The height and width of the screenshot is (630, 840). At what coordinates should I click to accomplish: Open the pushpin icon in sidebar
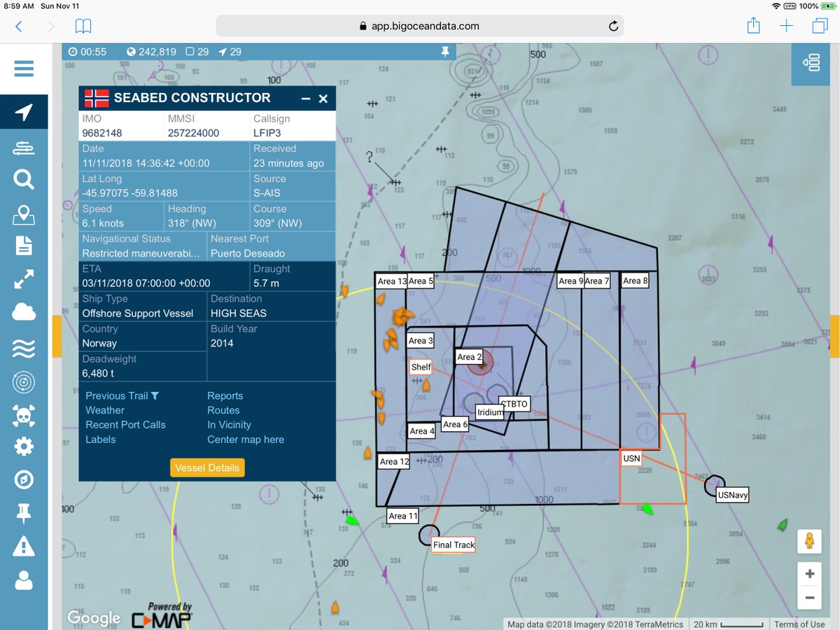coord(24,513)
